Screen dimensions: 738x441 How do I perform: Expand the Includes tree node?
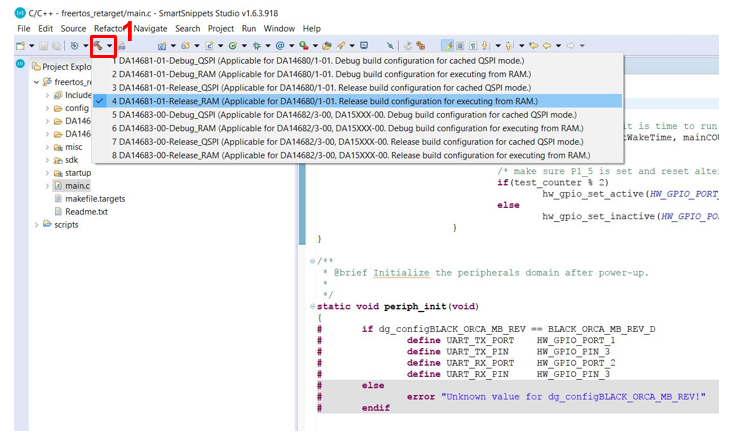click(47, 95)
